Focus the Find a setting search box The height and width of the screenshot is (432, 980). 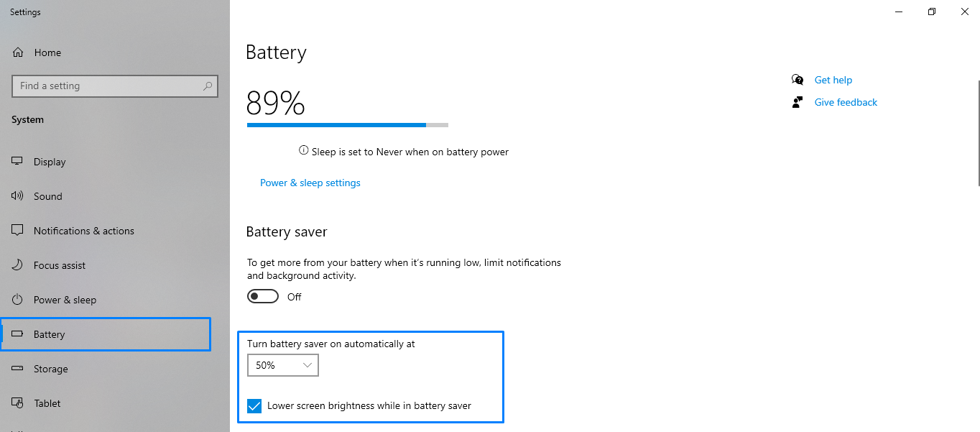[x=108, y=86]
